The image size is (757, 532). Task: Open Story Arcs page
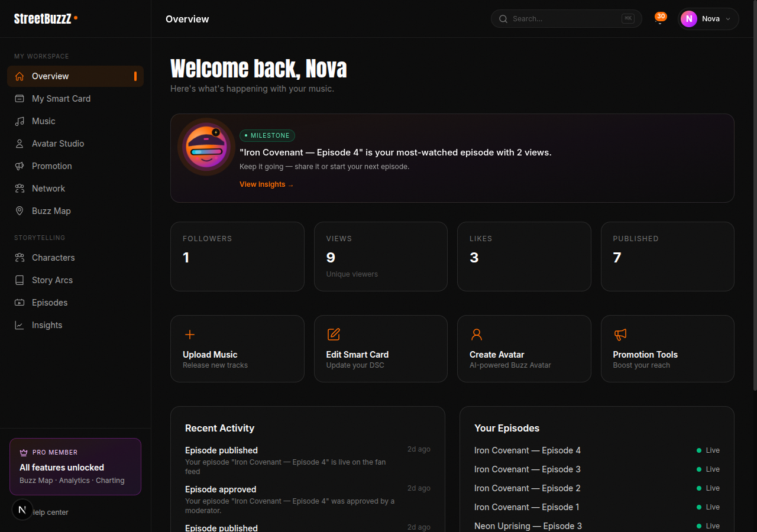[75, 280]
